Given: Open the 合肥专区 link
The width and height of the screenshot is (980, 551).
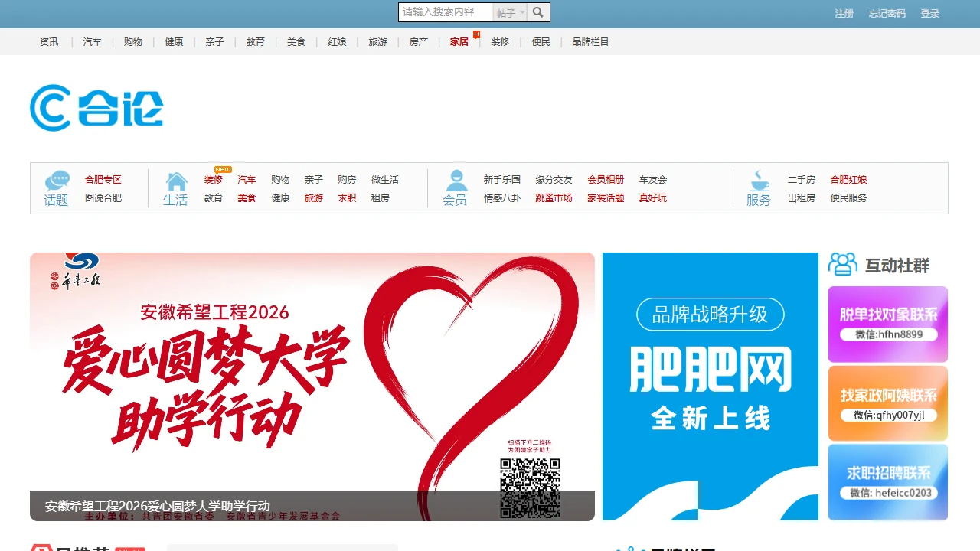Looking at the screenshot, I should point(103,180).
